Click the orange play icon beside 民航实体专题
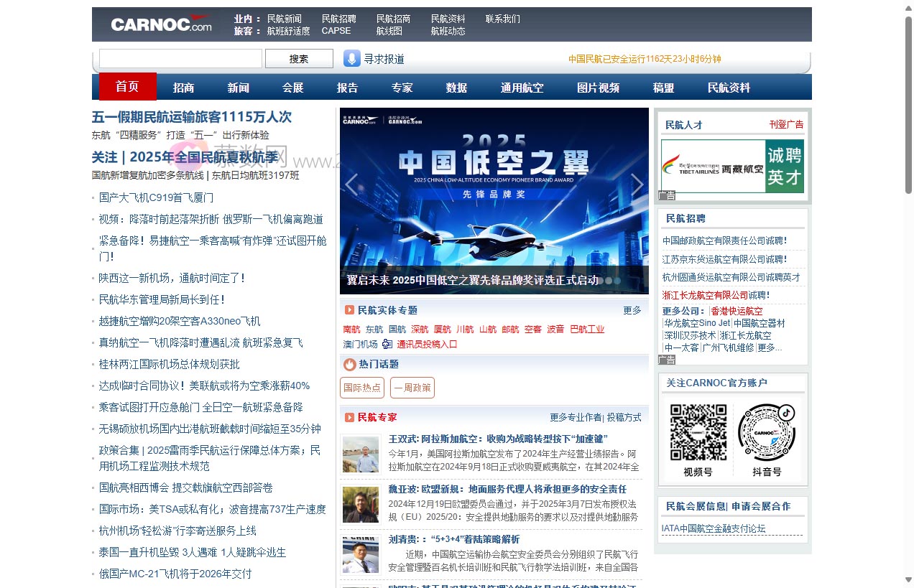The width and height of the screenshot is (914, 588). coord(348,310)
